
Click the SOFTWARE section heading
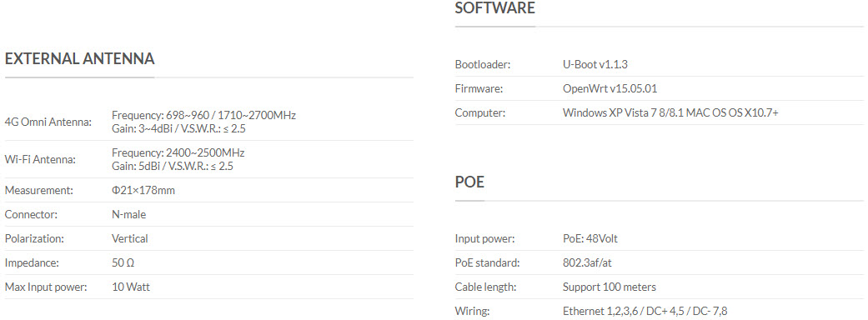click(x=495, y=7)
